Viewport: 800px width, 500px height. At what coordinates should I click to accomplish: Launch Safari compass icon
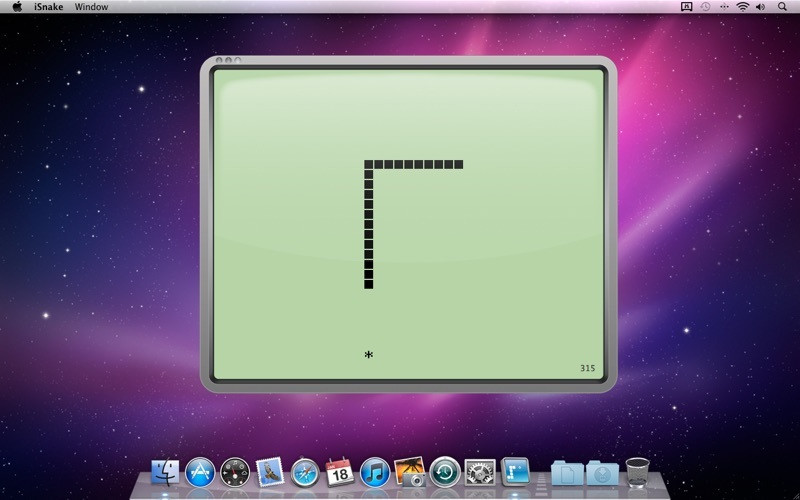[305, 472]
